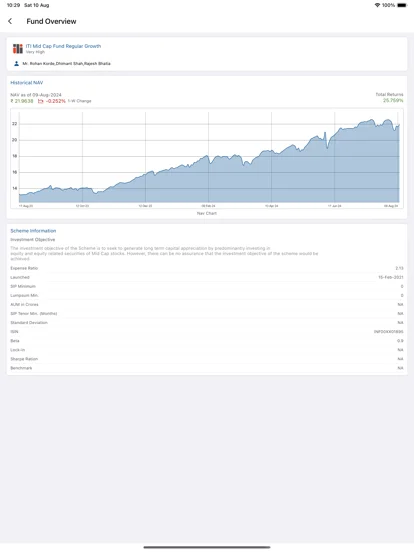The width and height of the screenshot is (414, 552).
Task: Click the fund managers' names text
Action: [x=67, y=64]
